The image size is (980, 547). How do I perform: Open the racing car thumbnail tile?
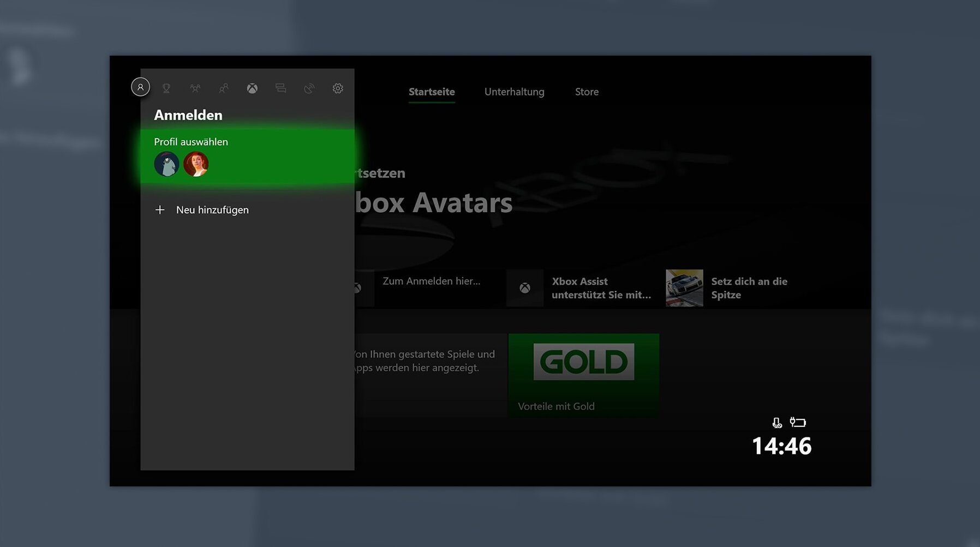pyautogui.click(x=684, y=288)
